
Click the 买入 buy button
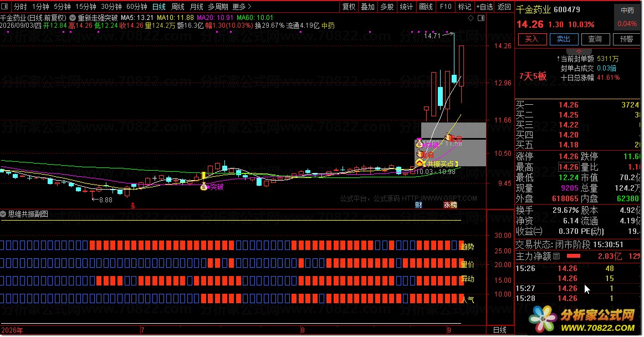531,39
